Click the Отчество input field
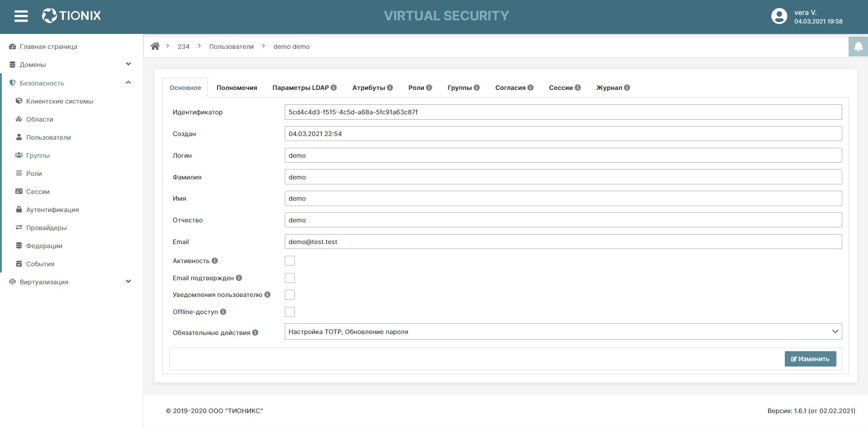Screen dimensions: 868x428 [x=563, y=220]
